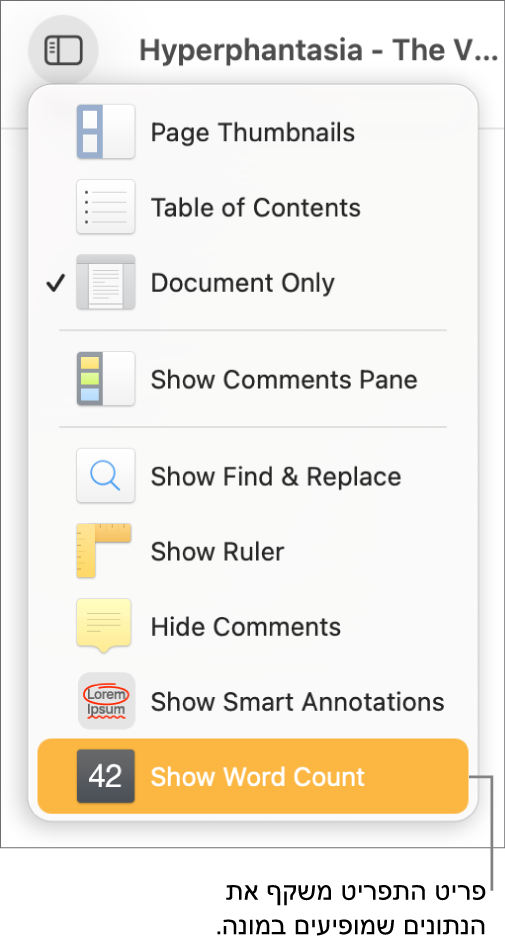Click the Comments Pane colored icon
This screenshot has height=945, width=505.
(105, 379)
